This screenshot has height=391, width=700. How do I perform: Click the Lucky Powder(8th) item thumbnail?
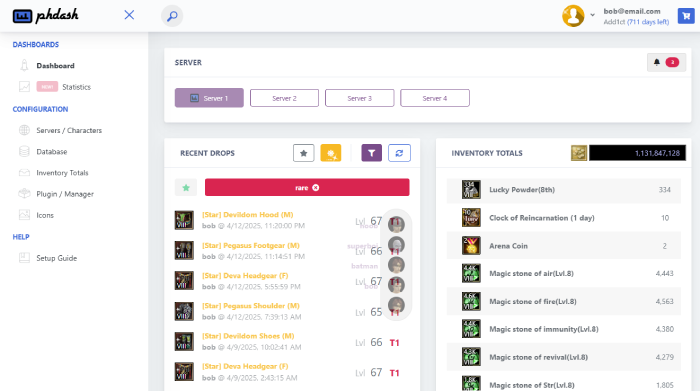[x=471, y=190]
